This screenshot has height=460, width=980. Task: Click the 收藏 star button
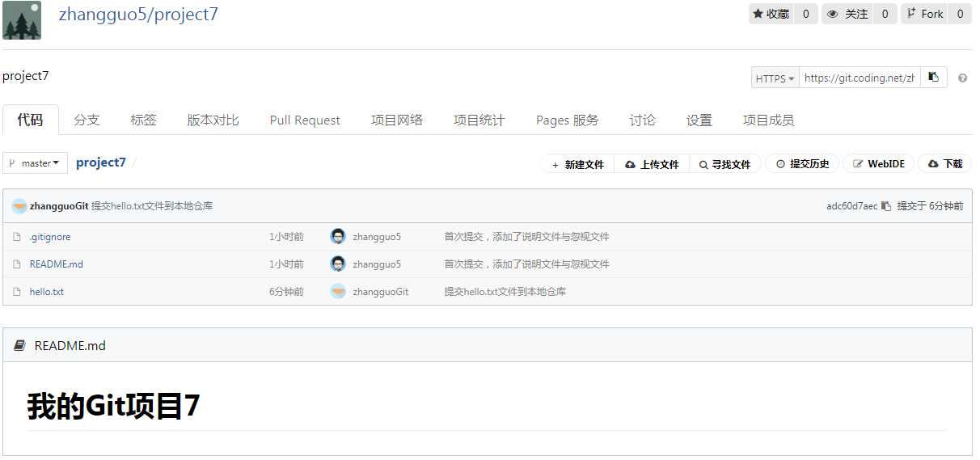point(771,14)
